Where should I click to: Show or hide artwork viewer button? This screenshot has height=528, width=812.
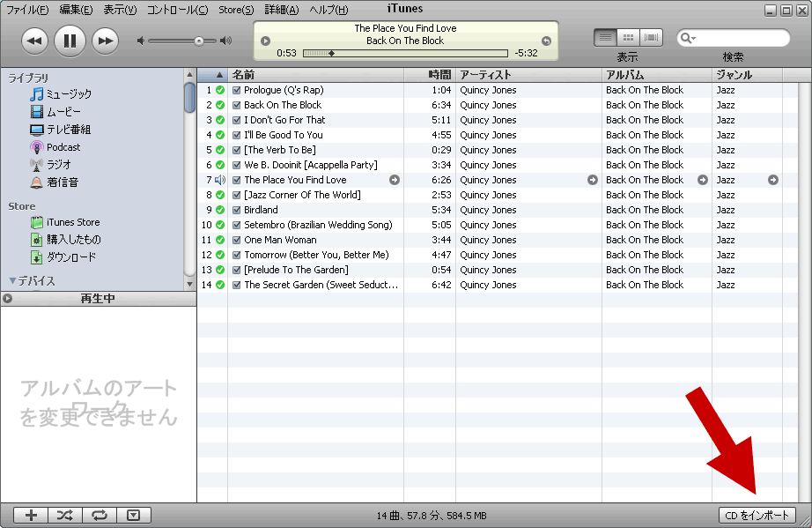coord(134,515)
